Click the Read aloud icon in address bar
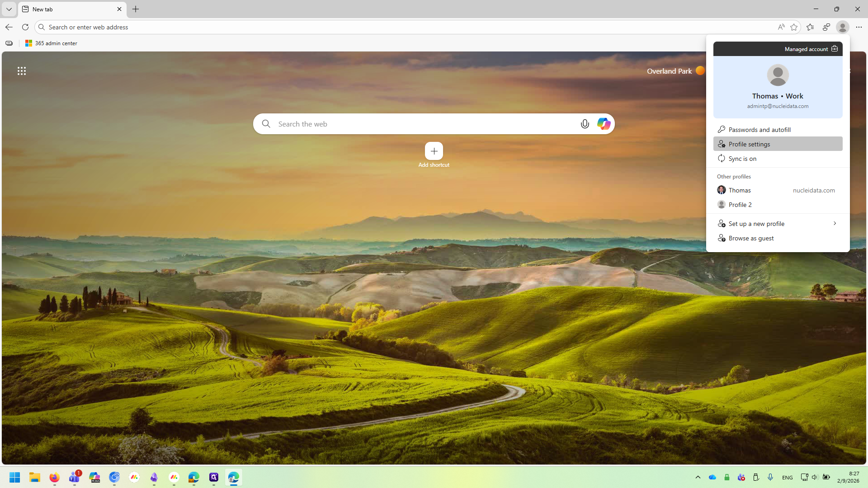Screen dimensions: 868x488 [781, 27]
